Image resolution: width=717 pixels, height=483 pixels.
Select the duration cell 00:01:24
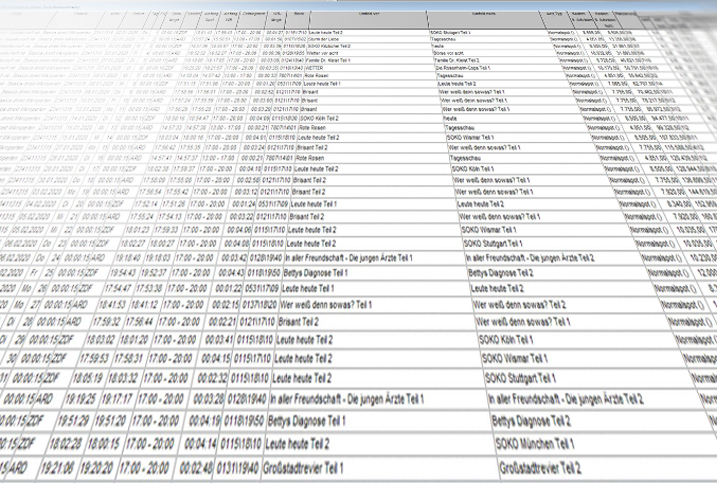coord(242,204)
